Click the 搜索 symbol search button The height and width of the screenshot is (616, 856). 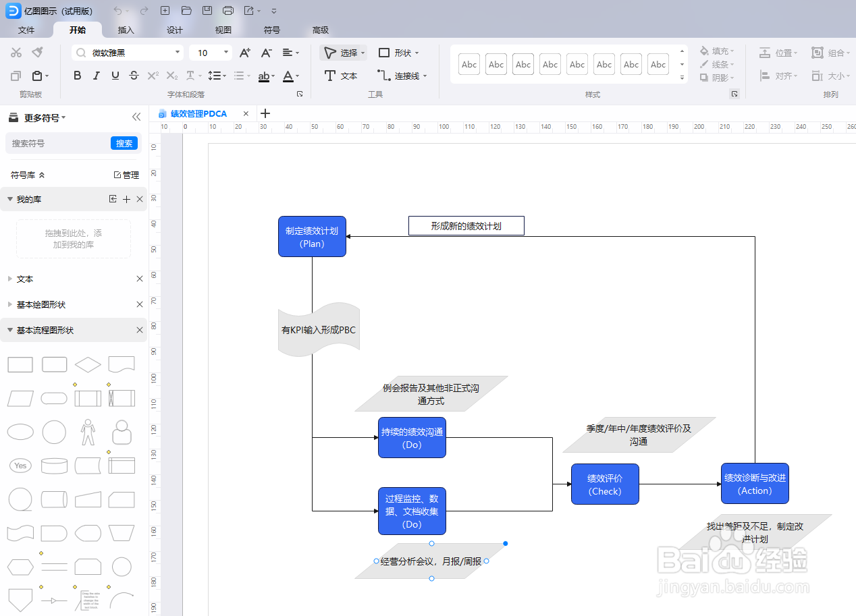click(x=124, y=143)
